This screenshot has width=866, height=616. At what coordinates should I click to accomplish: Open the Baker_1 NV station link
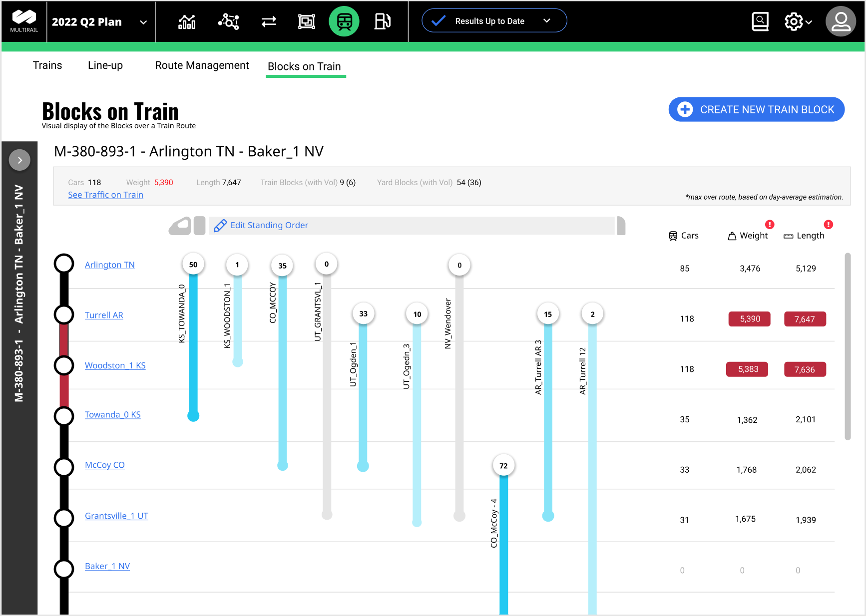pos(107,566)
